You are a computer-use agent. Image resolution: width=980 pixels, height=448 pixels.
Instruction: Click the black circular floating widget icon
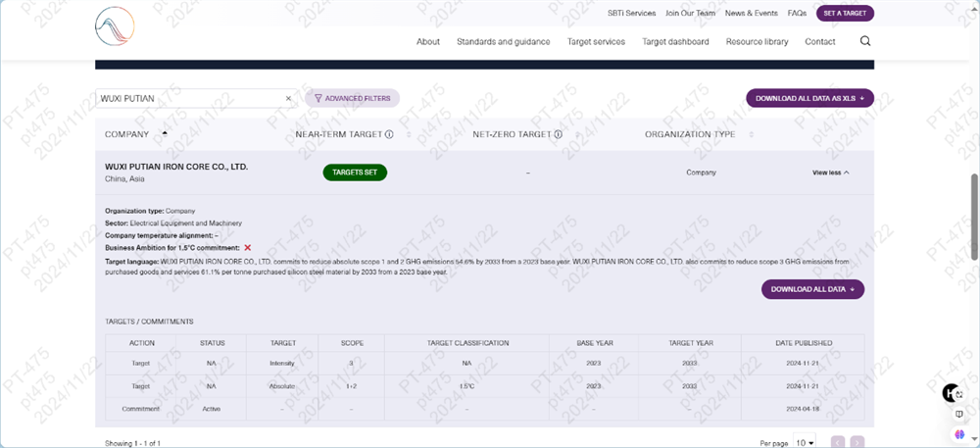coord(952,393)
